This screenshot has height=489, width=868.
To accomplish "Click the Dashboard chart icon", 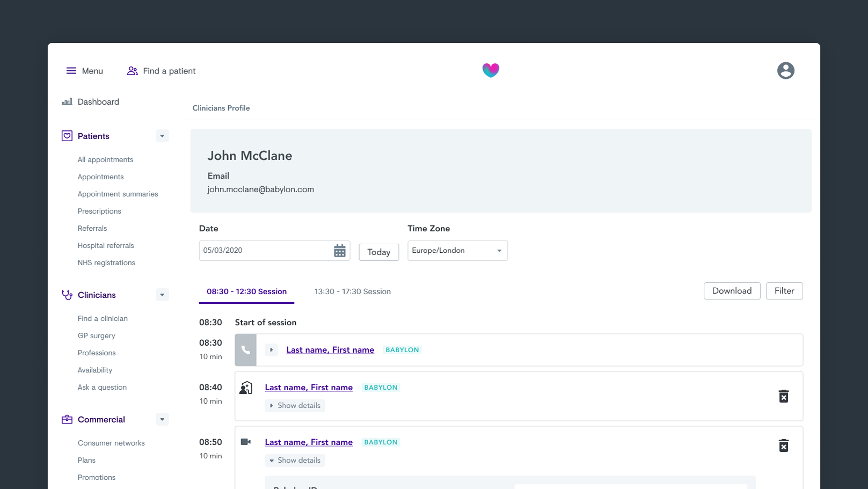I will point(67,101).
